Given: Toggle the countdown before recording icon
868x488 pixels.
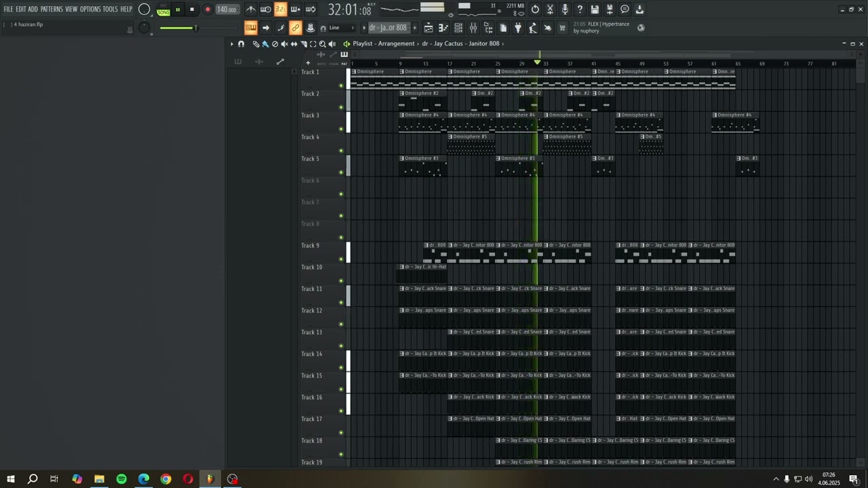Looking at the screenshot, I should 281,9.
